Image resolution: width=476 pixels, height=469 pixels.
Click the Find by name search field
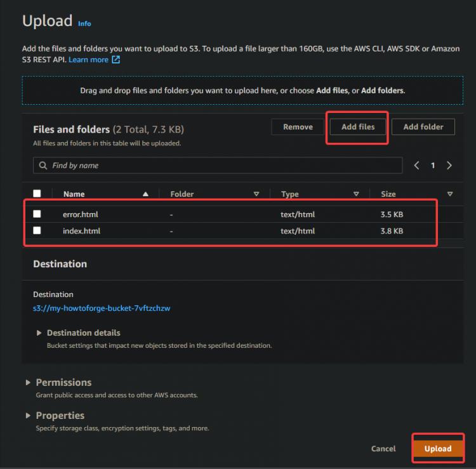(222, 166)
